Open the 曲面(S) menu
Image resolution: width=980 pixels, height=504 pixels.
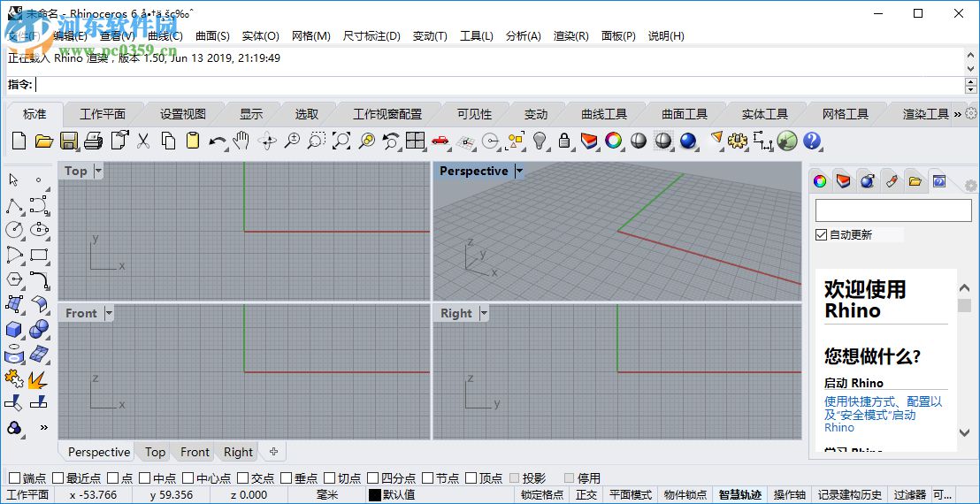tap(212, 36)
